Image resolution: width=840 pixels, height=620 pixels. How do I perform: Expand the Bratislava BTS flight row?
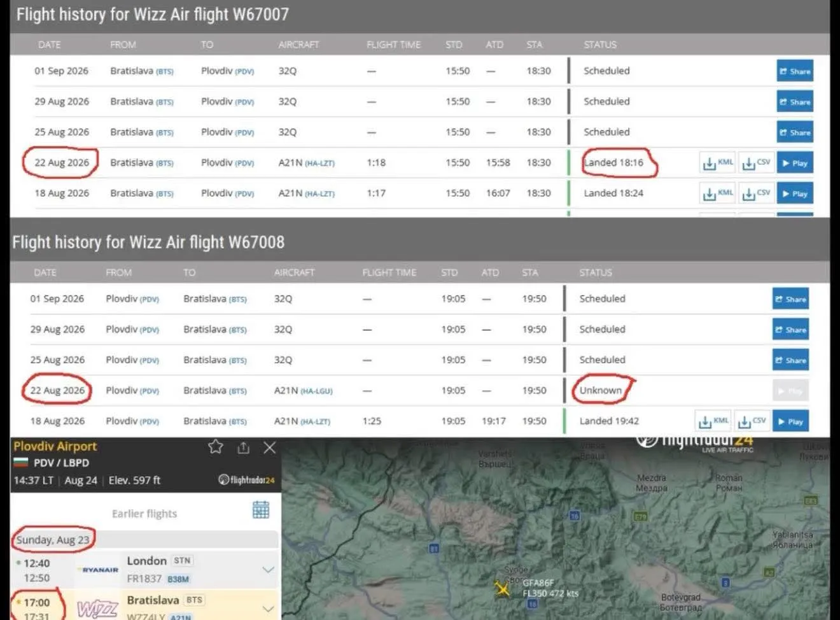coord(269,609)
